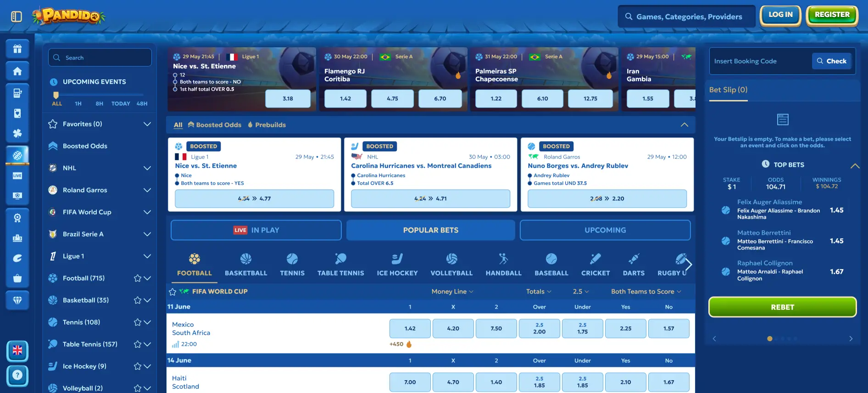Viewport: 868px width, 393px height.
Task: Pick the 4.34 » 4.77 boosted odds for Nice
Action: pyautogui.click(x=255, y=199)
